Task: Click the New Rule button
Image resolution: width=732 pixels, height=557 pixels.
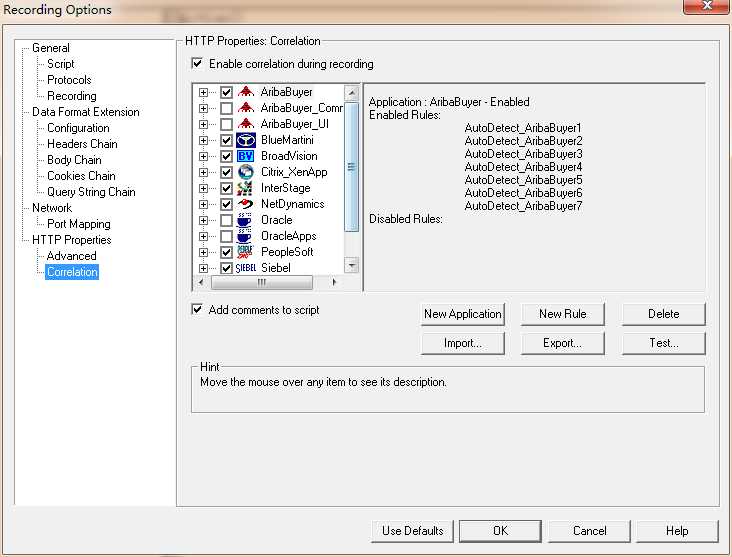Action: (x=563, y=314)
